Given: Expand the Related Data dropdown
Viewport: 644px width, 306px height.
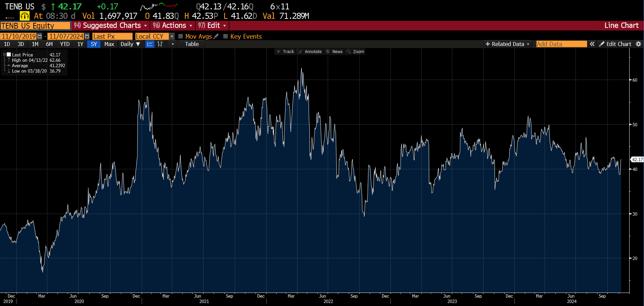Looking at the screenshot, I should pyautogui.click(x=507, y=44).
